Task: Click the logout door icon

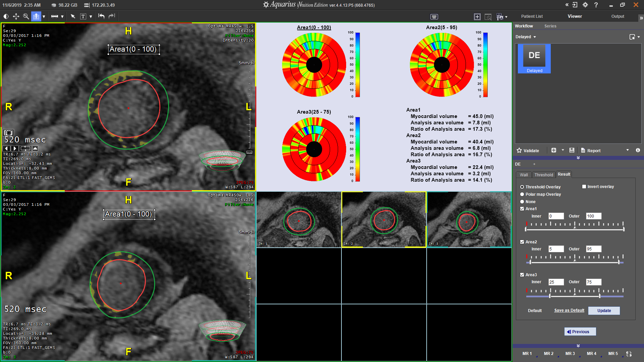Action: click(x=575, y=5)
